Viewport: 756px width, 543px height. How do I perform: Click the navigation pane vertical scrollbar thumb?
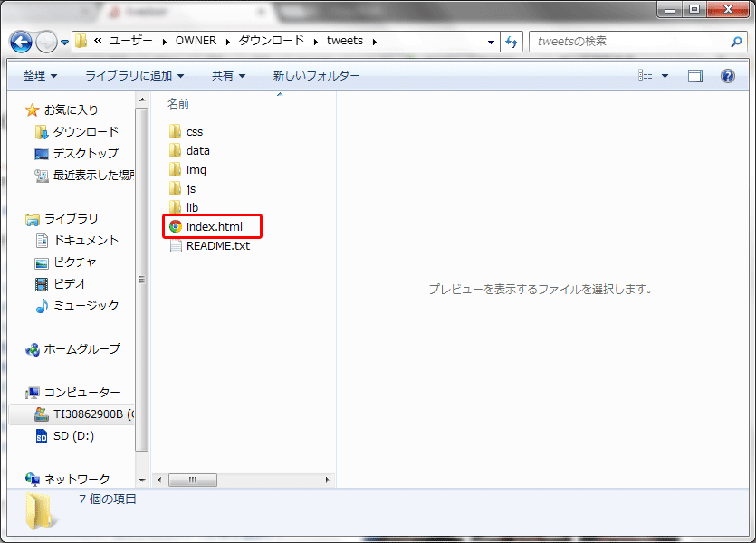tap(142, 280)
